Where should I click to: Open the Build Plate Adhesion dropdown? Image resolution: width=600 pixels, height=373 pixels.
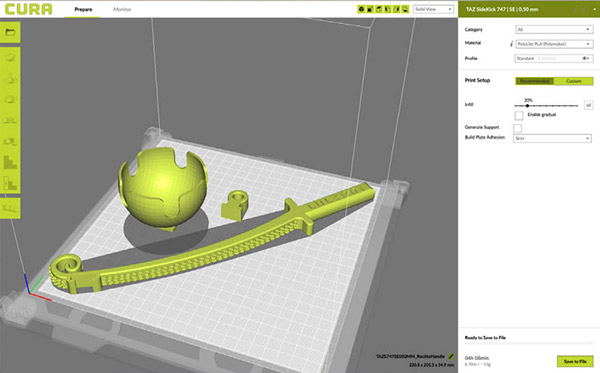pos(552,138)
